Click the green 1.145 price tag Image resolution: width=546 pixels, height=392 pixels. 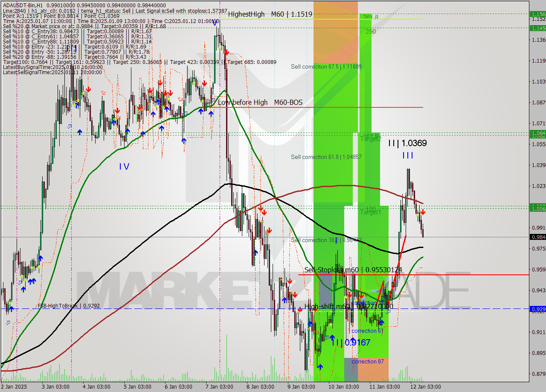click(x=537, y=28)
